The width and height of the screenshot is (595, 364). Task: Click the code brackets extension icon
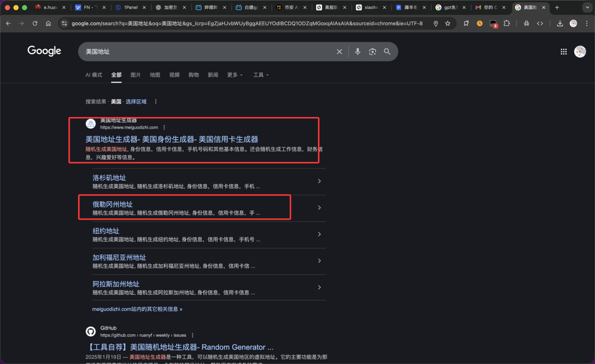coord(540,23)
